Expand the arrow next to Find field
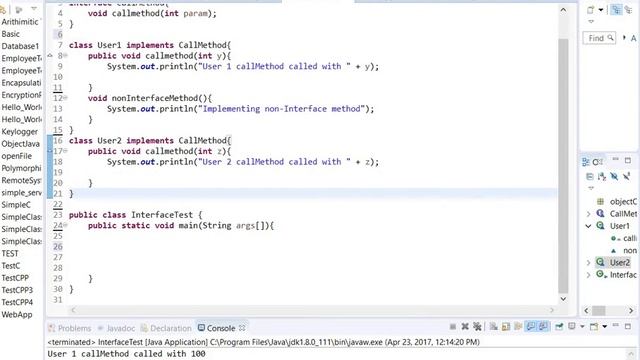Viewport: 640px width, 360px height. coord(624,38)
